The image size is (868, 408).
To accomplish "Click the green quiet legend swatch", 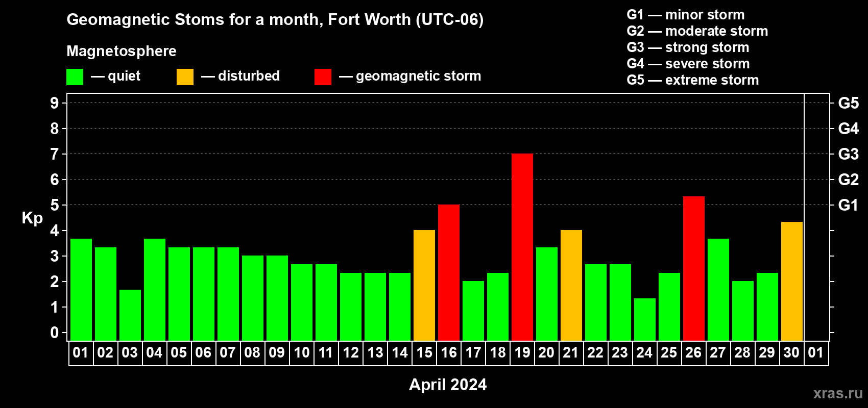I will pyautogui.click(x=75, y=77).
